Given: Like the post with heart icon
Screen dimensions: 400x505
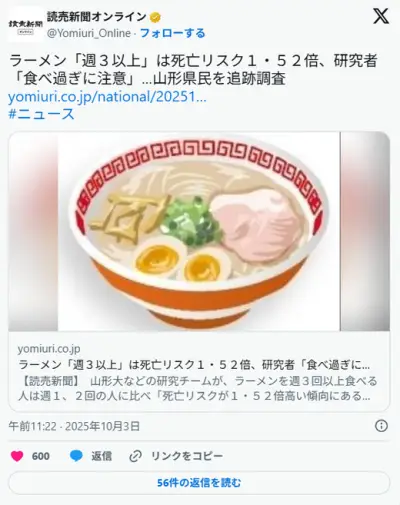Looking at the screenshot, I should [17, 456].
